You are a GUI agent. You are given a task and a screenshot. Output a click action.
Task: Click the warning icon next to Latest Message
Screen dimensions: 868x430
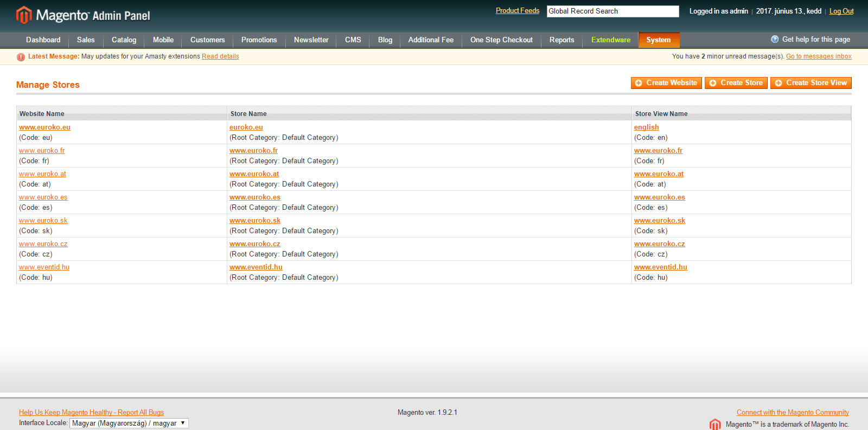point(21,57)
